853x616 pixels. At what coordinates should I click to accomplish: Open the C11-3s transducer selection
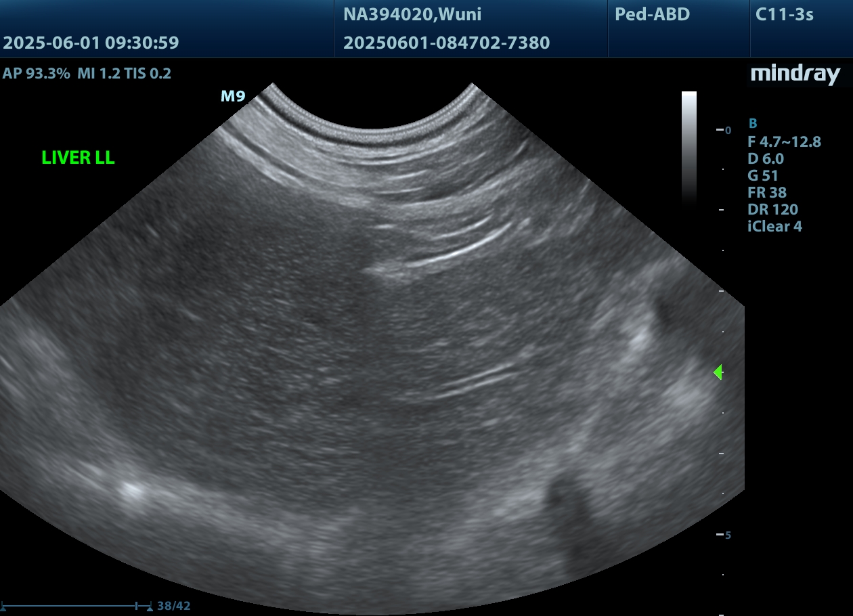[x=784, y=14]
